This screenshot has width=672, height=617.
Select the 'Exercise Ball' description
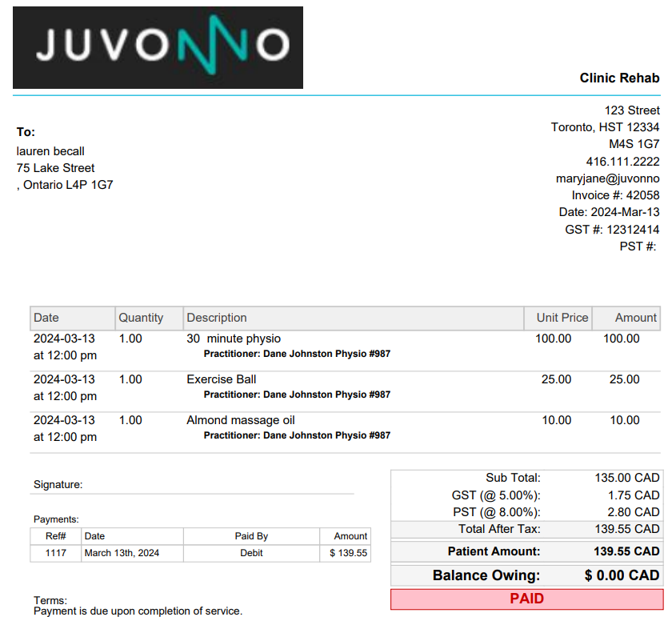(x=221, y=379)
